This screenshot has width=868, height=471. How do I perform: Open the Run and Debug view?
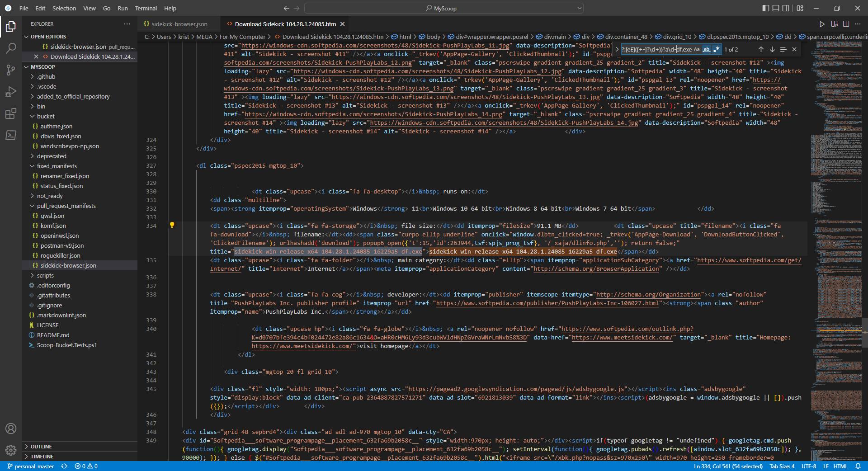[x=11, y=92]
